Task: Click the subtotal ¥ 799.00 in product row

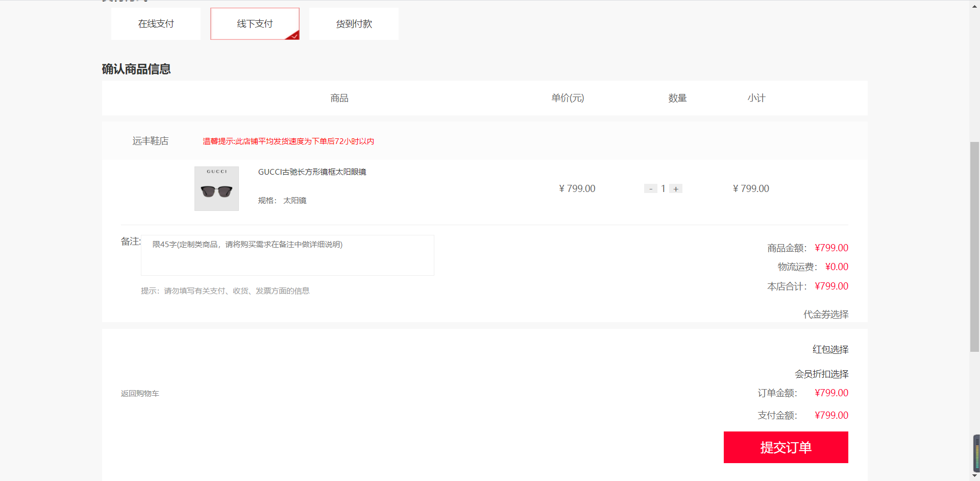Action: (x=751, y=189)
